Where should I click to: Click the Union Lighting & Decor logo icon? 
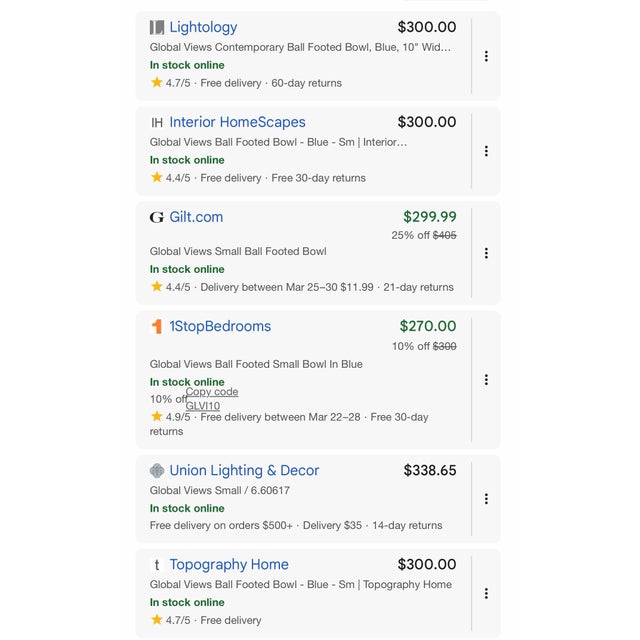pyautogui.click(x=157, y=470)
